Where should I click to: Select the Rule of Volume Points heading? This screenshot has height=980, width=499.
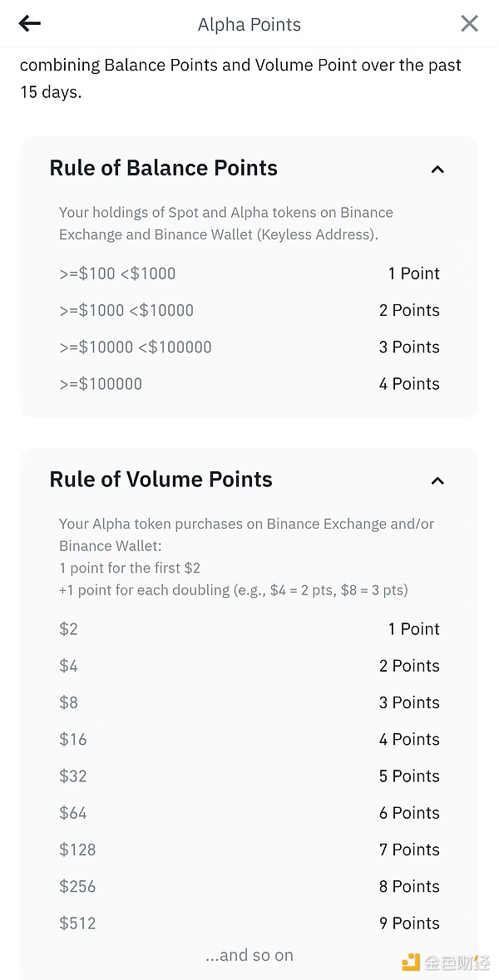[x=161, y=480]
